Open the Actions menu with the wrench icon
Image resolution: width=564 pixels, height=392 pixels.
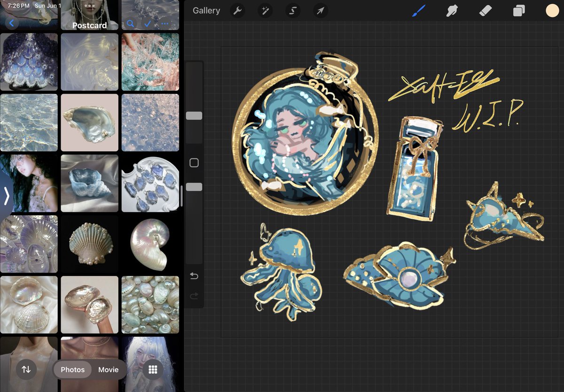click(x=237, y=10)
